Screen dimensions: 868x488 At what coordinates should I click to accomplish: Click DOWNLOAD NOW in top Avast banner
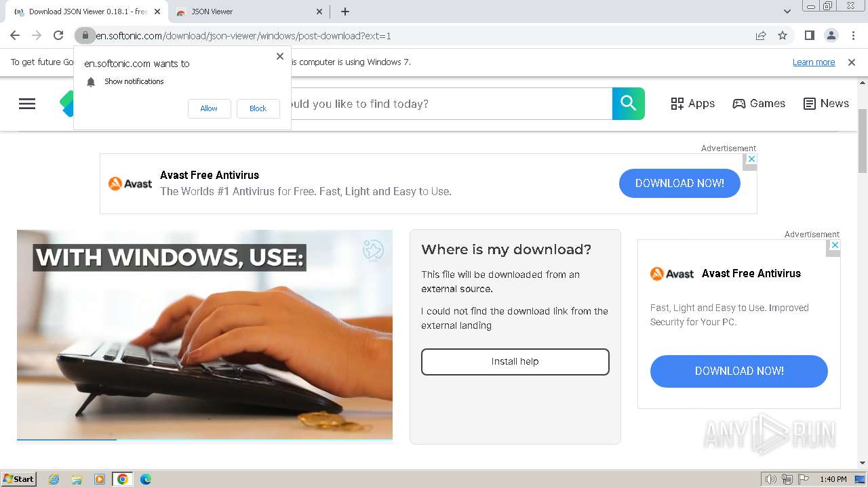[679, 184]
